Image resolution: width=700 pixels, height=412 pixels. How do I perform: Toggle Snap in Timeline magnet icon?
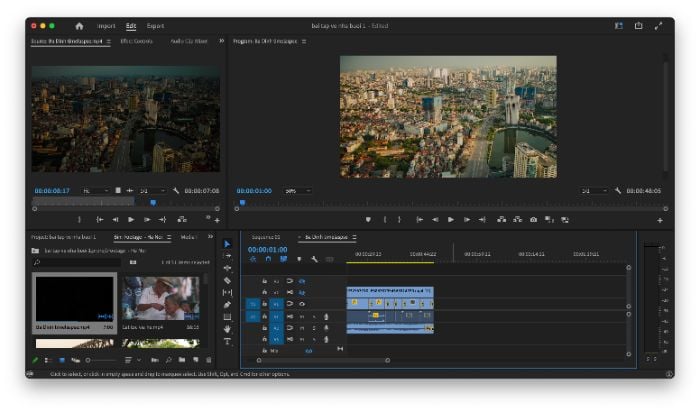pyautogui.click(x=268, y=259)
